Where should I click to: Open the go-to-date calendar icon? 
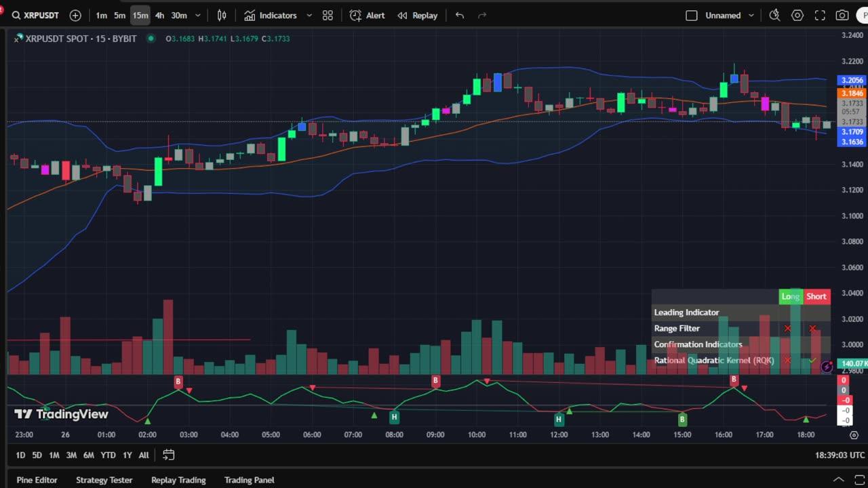tap(168, 455)
